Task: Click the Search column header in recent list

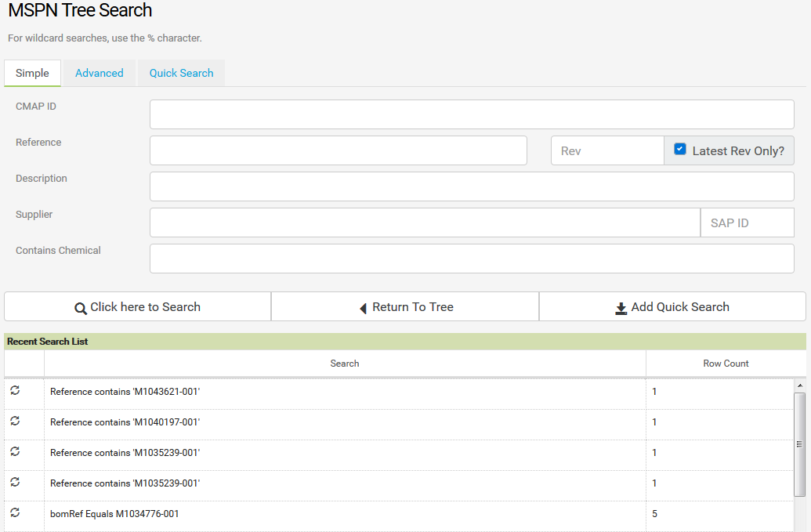Action: 345,364
